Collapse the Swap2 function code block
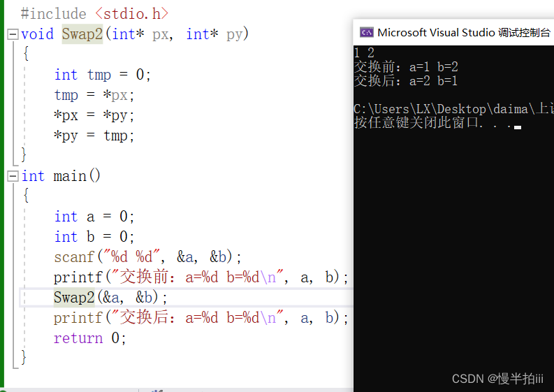 point(13,34)
